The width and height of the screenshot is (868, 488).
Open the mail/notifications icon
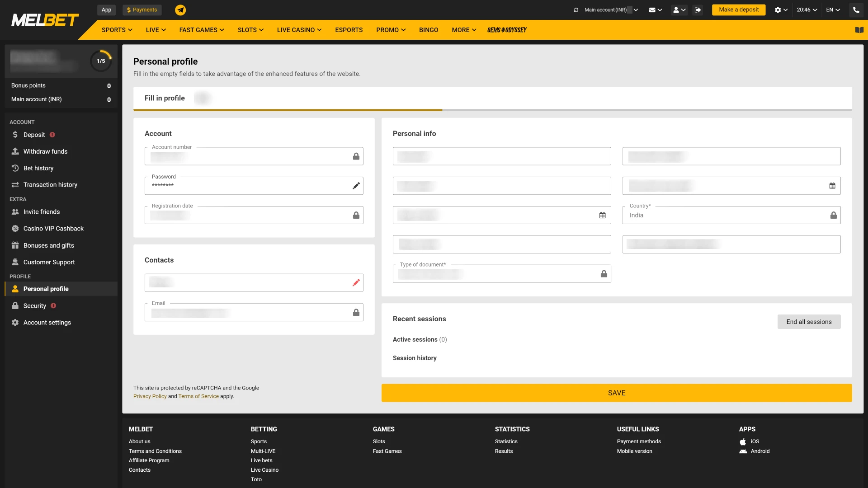(x=654, y=9)
